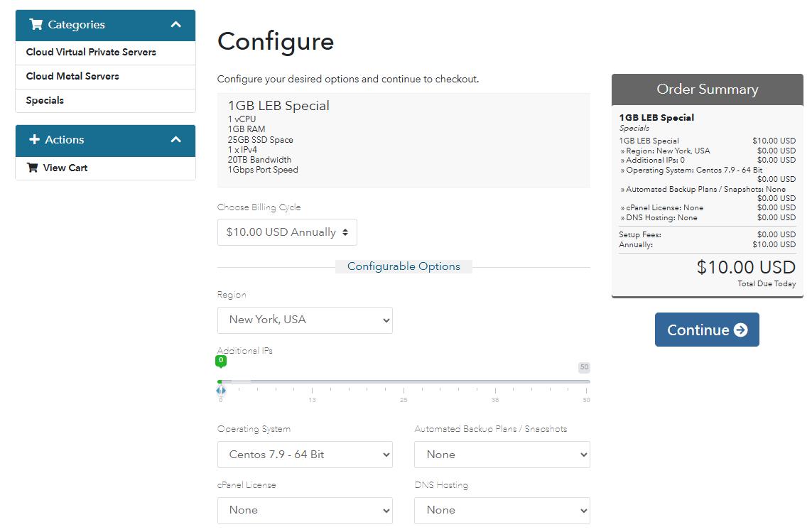Open Automated Backup Plans dropdown

pyautogui.click(x=502, y=455)
